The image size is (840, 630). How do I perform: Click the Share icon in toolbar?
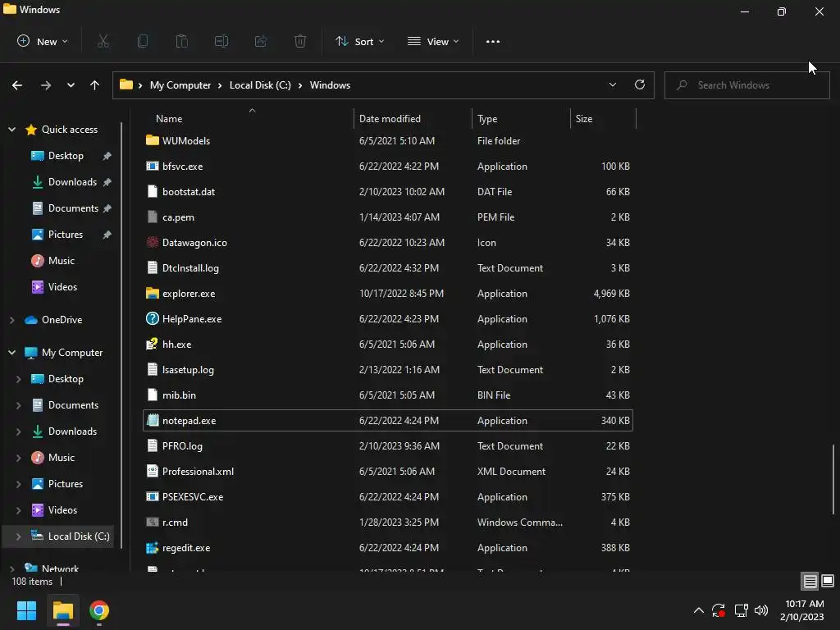click(x=261, y=41)
